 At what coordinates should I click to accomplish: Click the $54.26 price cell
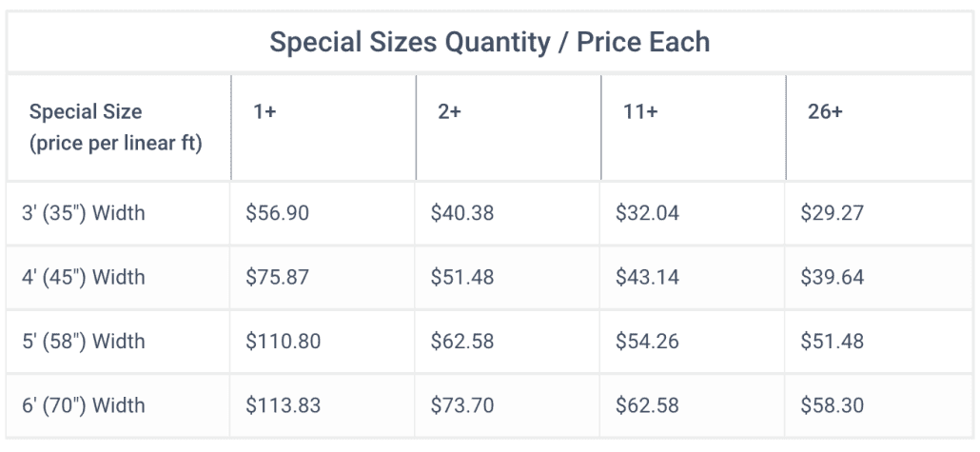coord(647,342)
